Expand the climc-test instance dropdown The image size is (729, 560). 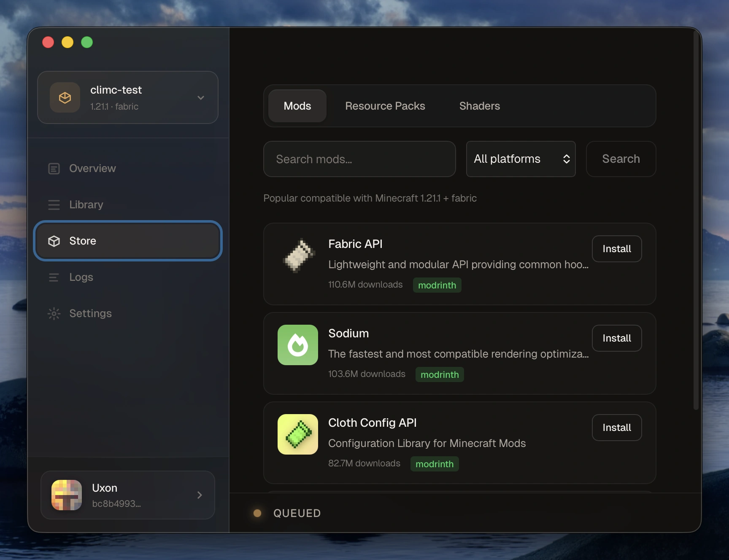pyautogui.click(x=201, y=97)
